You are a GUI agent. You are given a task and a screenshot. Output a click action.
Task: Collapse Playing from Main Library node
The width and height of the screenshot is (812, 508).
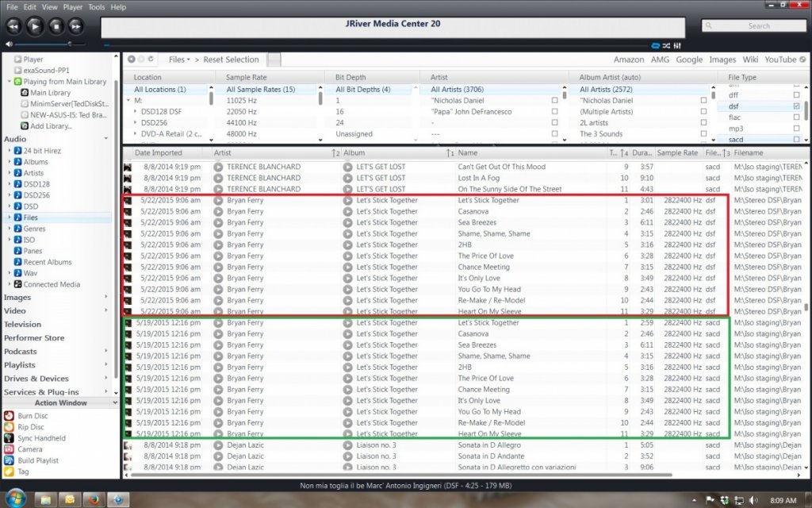point(10,82)
